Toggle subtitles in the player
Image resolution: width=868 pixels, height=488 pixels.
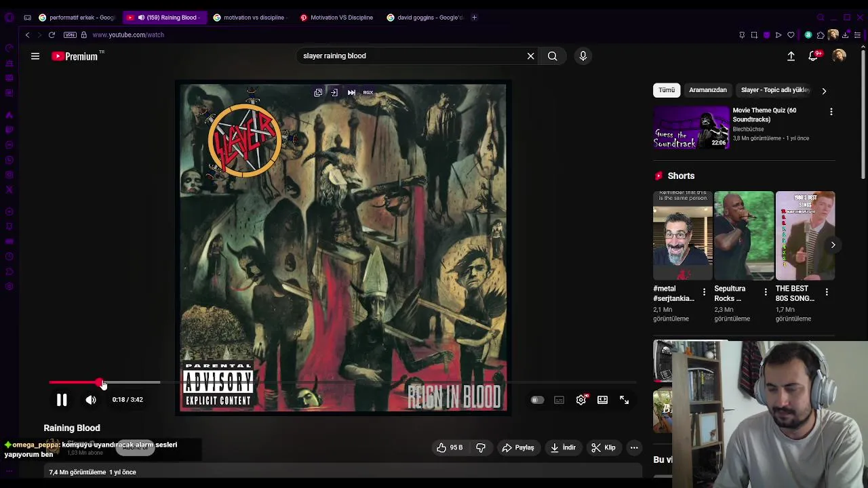pos(559,400)
